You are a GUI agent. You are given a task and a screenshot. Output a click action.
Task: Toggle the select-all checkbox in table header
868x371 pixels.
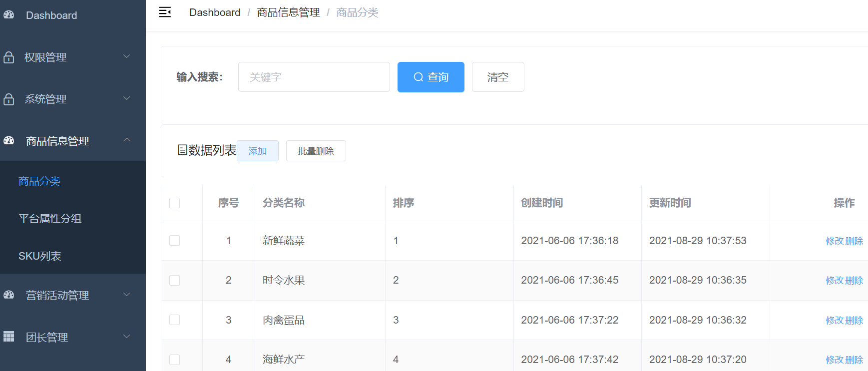point(174,203)
